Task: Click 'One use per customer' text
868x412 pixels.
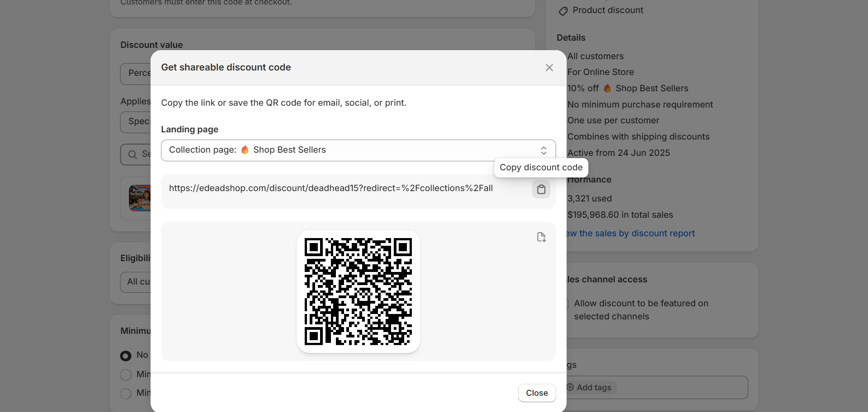Action: pyautogui.click(x=613, y=121)
